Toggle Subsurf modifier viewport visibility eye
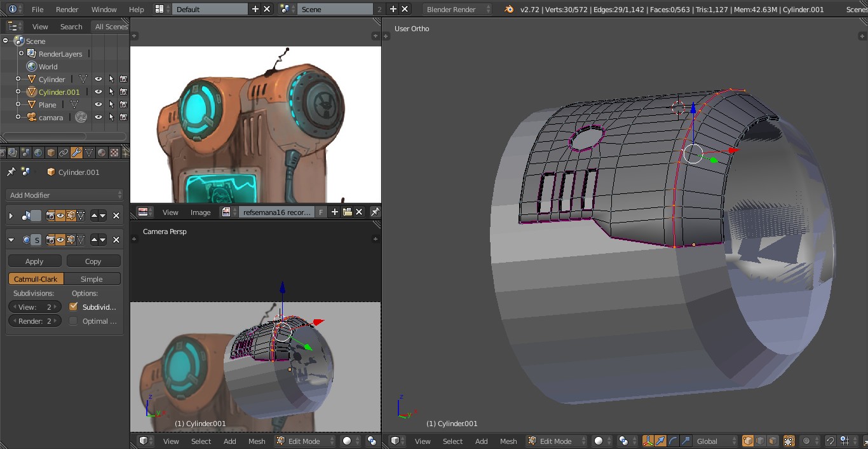Viewport: 868px width, 449px height. [60, 240]
